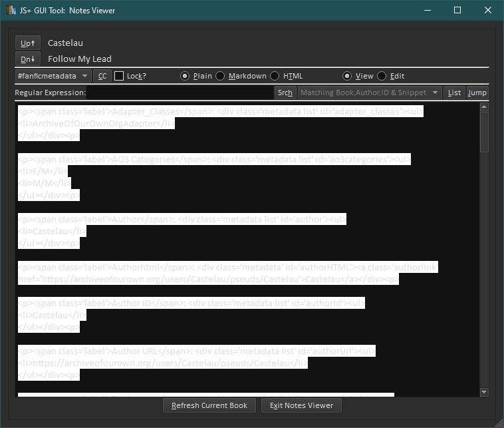Screen dimensions: 504x428
Task: Click the Author ID label line
Action: pos(191,303)
